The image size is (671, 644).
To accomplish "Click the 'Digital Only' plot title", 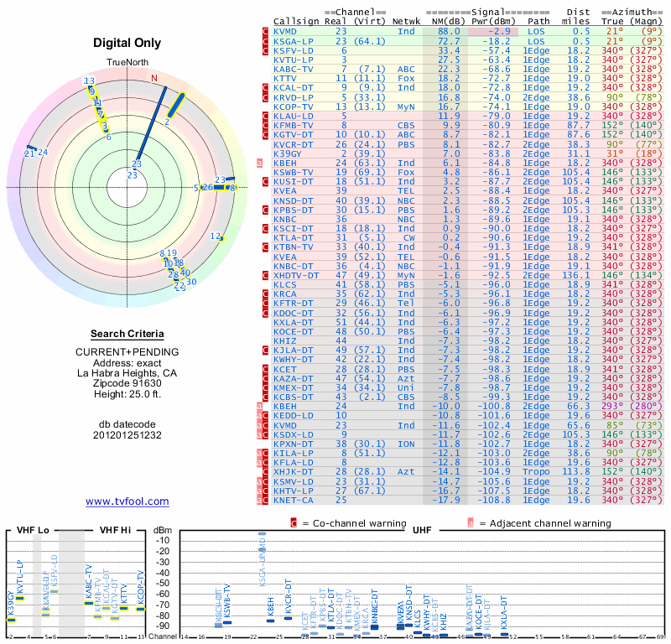I will point(127,43).
